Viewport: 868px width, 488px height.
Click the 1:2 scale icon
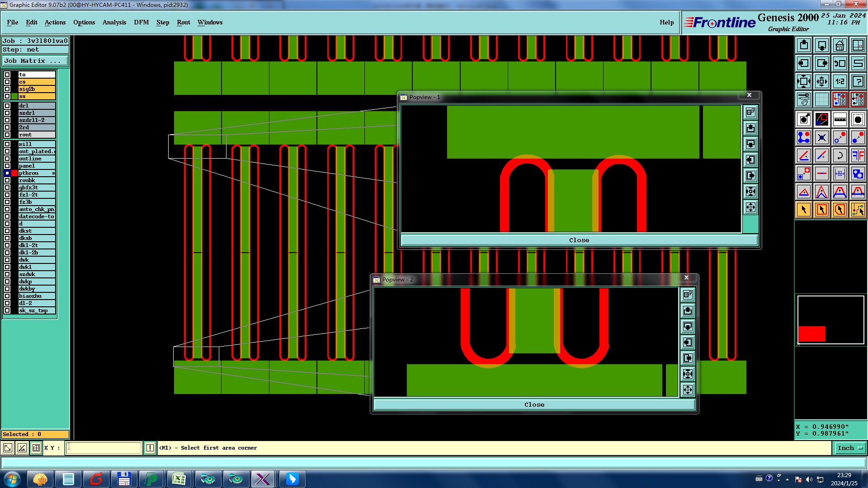840,81
